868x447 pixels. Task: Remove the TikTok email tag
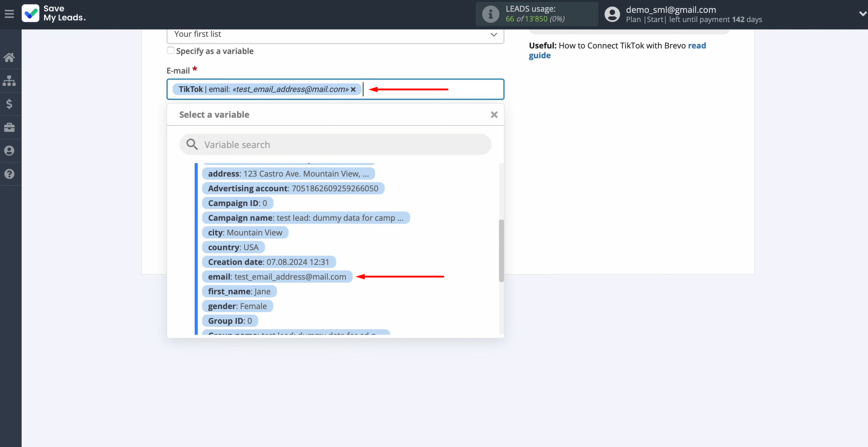tap(353, 90)
